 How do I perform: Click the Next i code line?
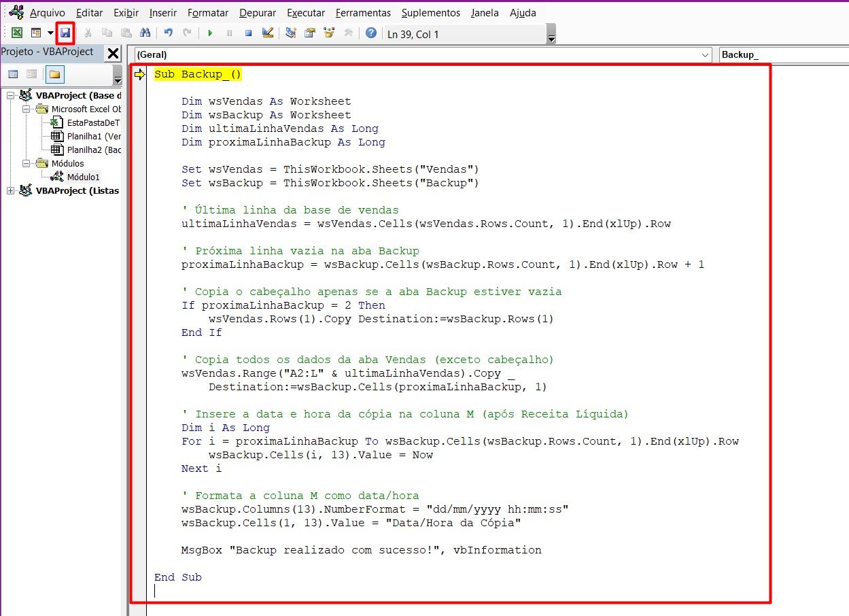[201, 468]
